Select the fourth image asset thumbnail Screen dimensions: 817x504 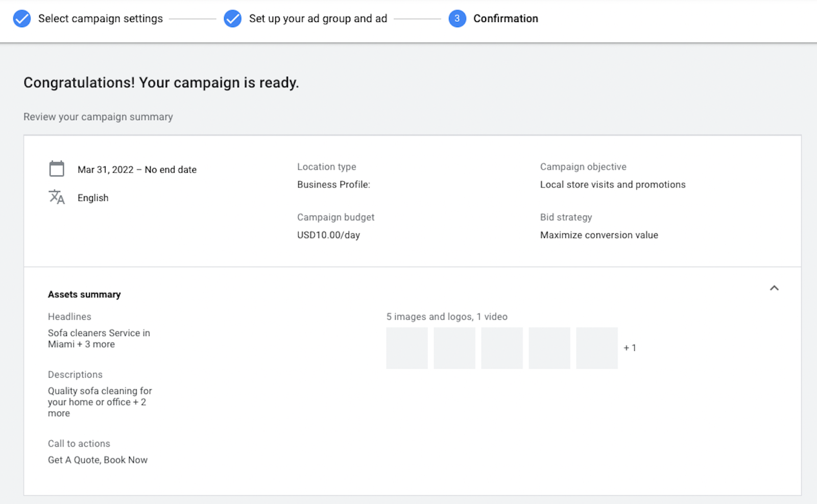pos(549,348)
